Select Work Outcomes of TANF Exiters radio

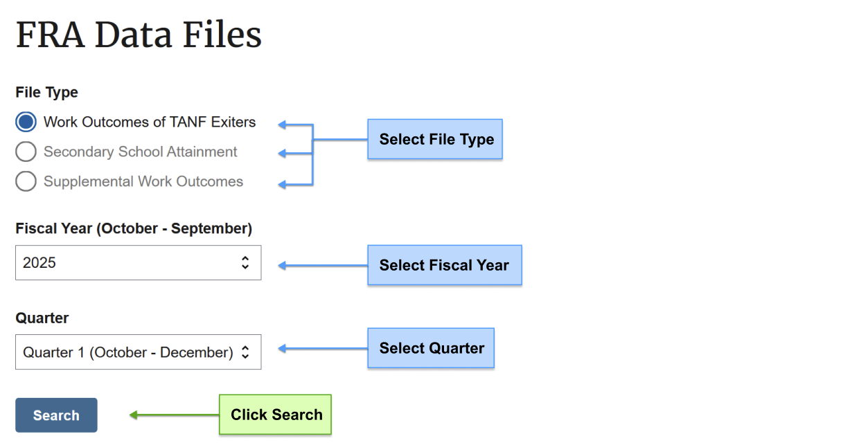(26, 122)
